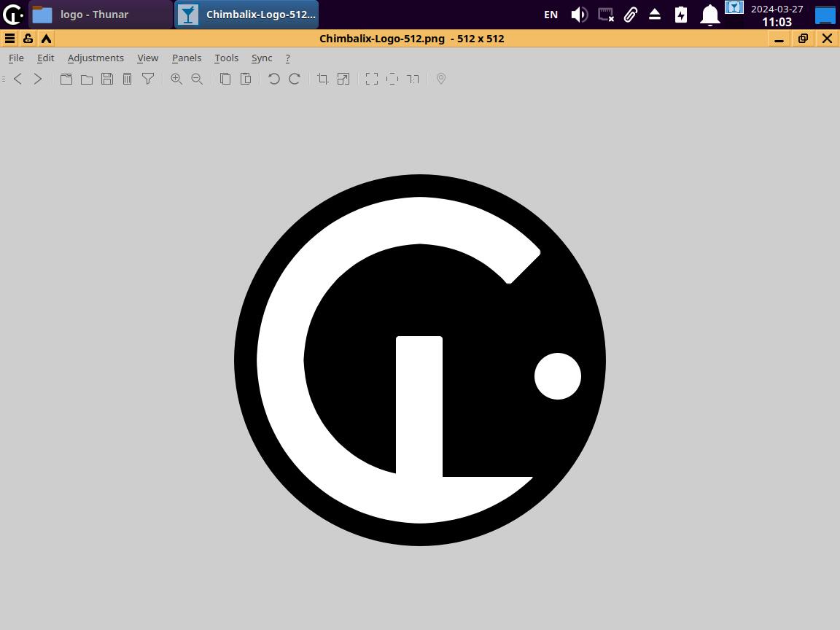This screenshot has width=840, height=630.
Task: Click the dashed fit-to-window icon
Action: (392, 79)
